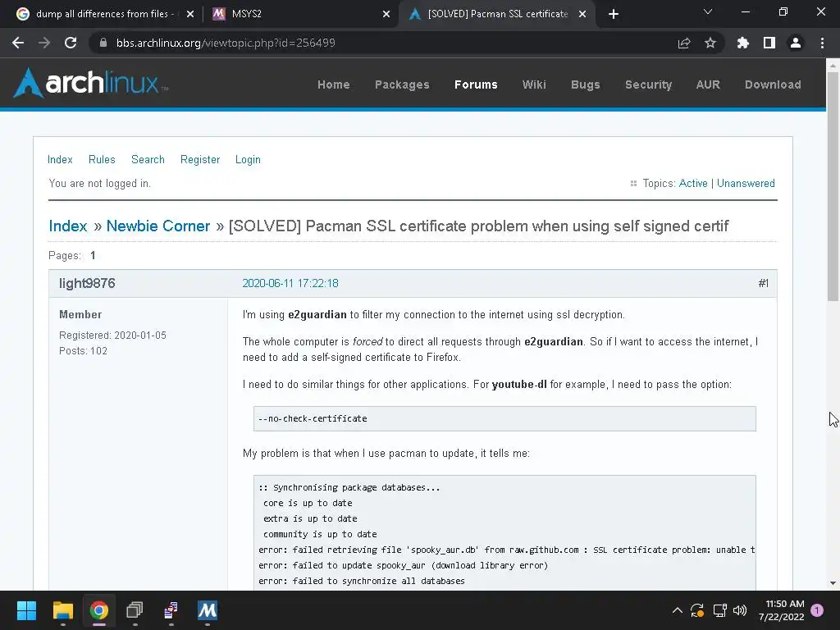Image resolution: width=840 pixels, height=630 pixels.
Task: Open Windows Start menu
Action: point(26,610)
